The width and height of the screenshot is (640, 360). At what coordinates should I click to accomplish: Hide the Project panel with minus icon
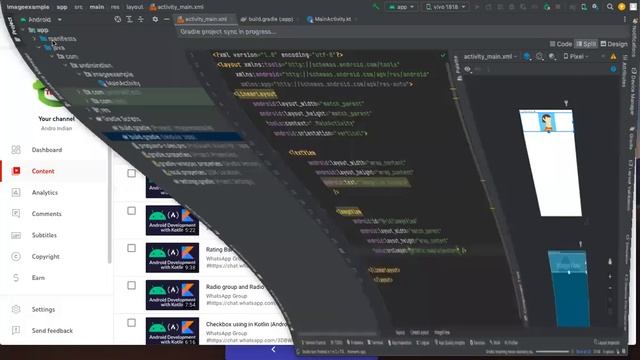point(167,19)
